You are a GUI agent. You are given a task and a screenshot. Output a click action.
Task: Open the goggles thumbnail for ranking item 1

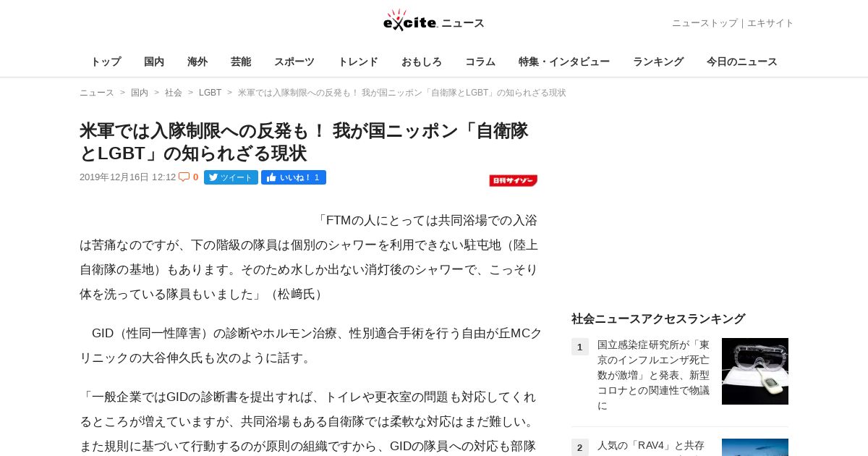(755, 371)
